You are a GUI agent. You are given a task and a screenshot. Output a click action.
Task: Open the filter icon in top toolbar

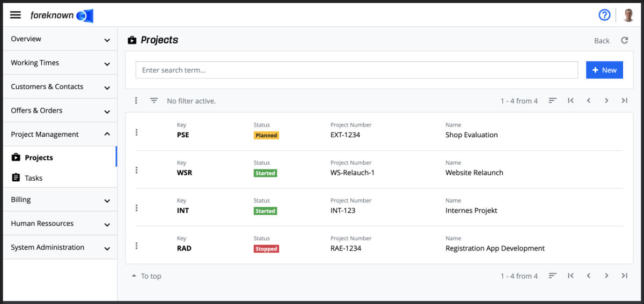coord(154,101)
